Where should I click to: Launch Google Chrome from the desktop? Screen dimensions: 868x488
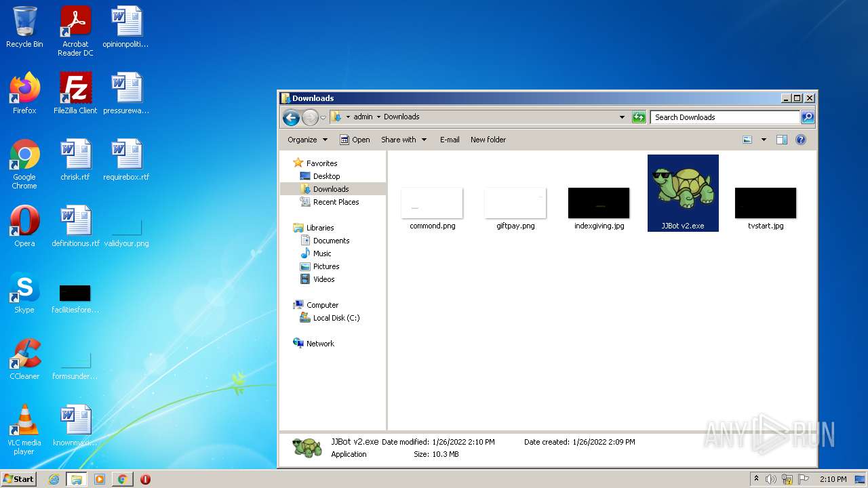24,164
